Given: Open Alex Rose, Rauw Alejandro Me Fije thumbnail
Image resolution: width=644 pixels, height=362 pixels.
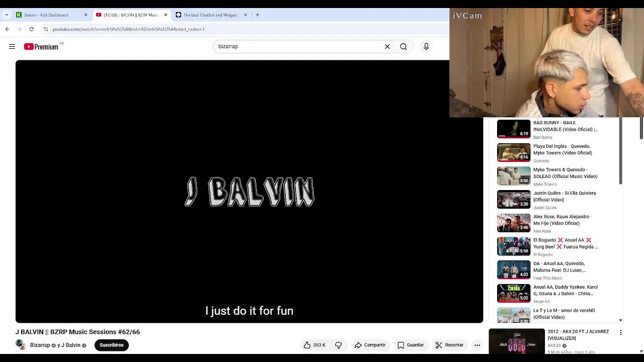Looking at the screenshot, I should (x=514, y=223).
